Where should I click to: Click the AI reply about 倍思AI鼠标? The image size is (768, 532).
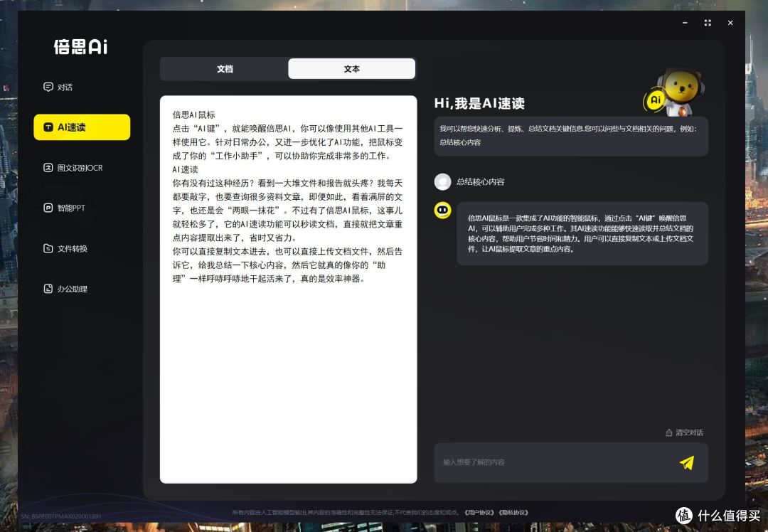(582, 234)
